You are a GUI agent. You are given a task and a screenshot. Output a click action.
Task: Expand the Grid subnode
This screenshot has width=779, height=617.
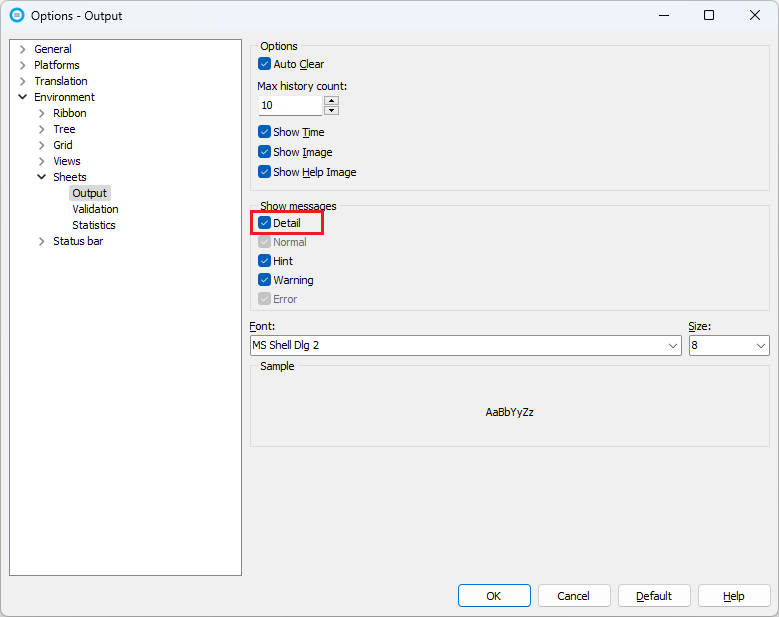click(x=42, y=145)
